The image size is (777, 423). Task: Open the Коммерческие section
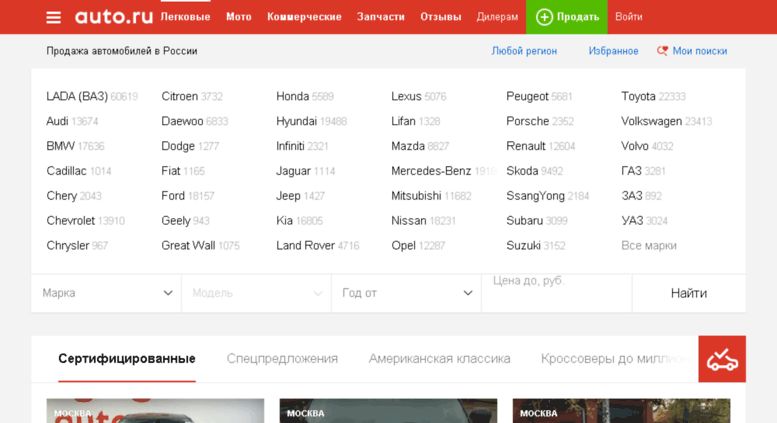pos(304,17)
